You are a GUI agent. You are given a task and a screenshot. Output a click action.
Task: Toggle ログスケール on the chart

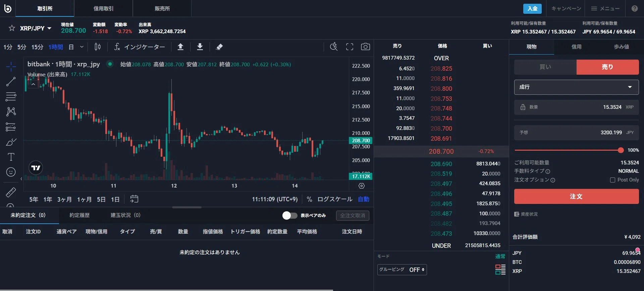click(335, 199)
